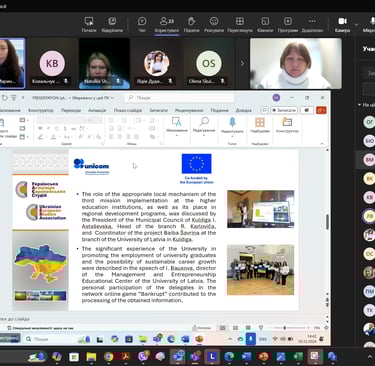Screen dimensions: 375x366
Task: Toggle the microphone at the toolbar's right edge
Action: 371,25
